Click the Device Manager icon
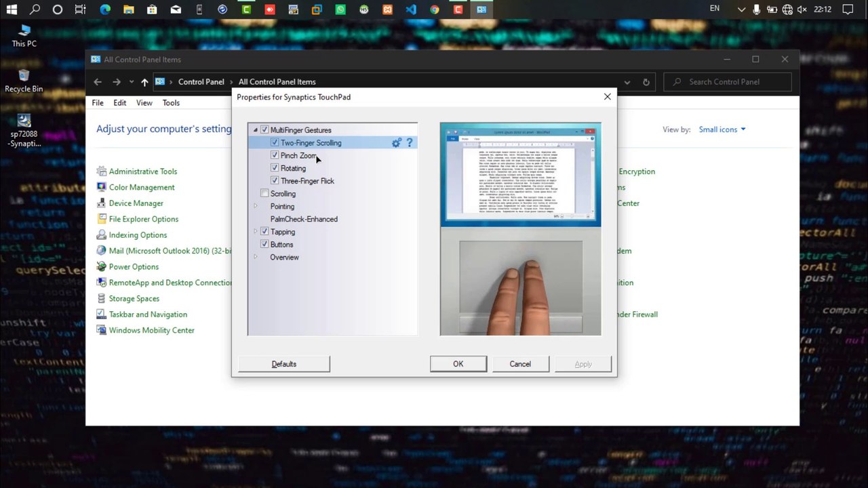Screen dimensions: 868x488 (x=102, y=203)
